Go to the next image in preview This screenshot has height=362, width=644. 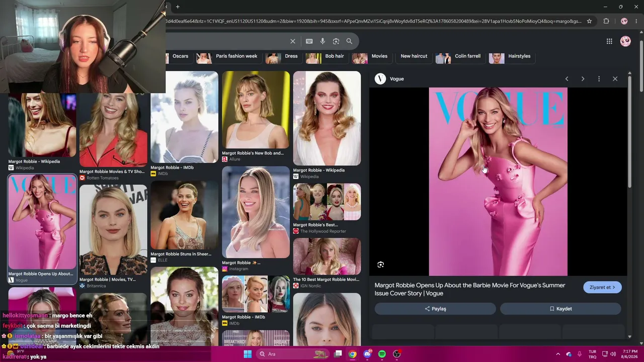tap(583, 79)
